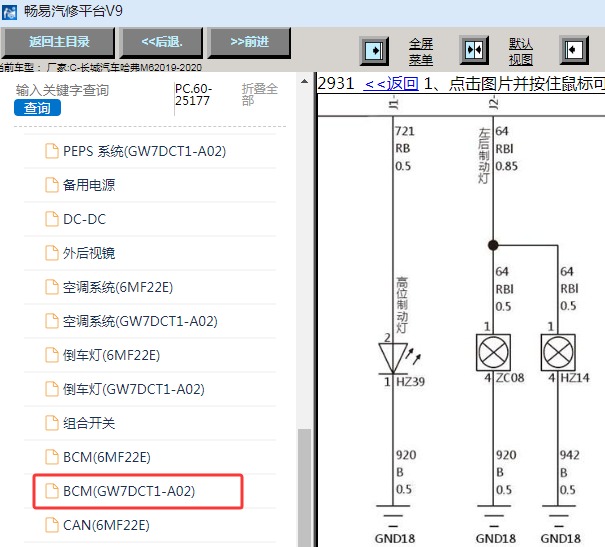This screenshot has height=547, width=605.
Task: Click the file icon beside 备用电源
Action: point(52,185)
